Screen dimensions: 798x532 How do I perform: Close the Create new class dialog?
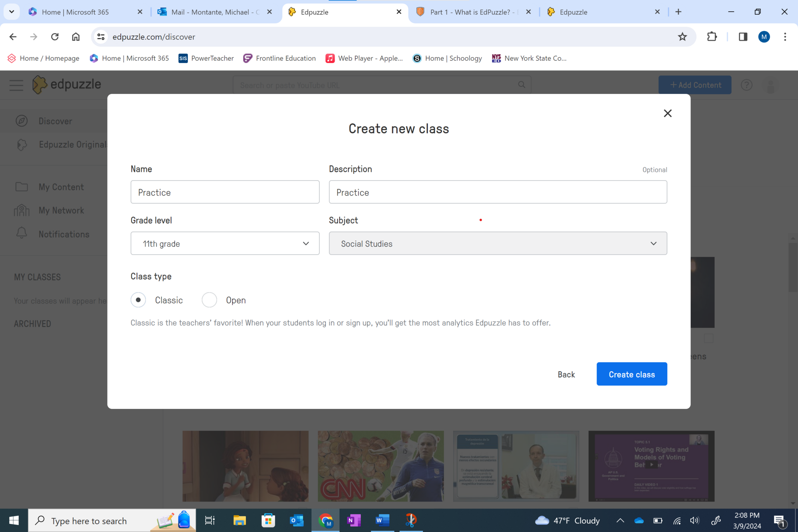(667, 113)
